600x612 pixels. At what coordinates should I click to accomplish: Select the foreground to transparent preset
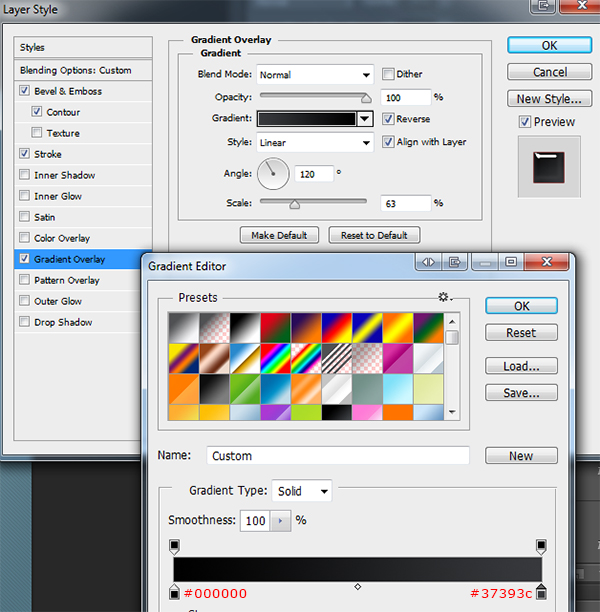pyautogui.click(x=214, y=327)
